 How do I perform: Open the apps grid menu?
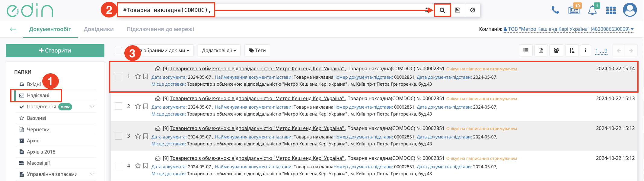(x=611, y=11)
